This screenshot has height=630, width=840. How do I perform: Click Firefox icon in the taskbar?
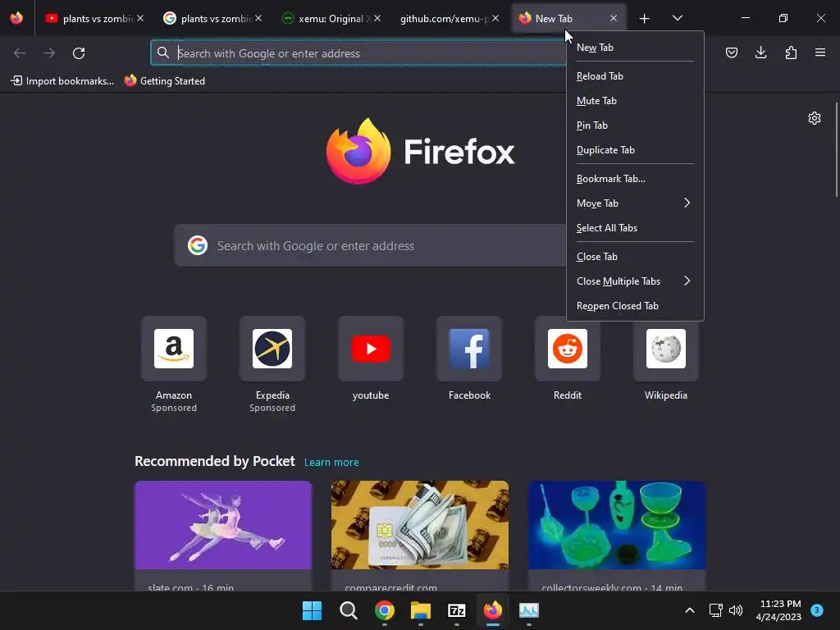click(493, 610)
